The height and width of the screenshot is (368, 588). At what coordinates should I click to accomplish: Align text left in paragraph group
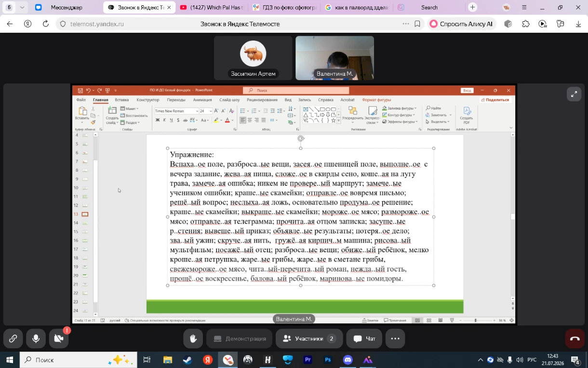(243, 120)
